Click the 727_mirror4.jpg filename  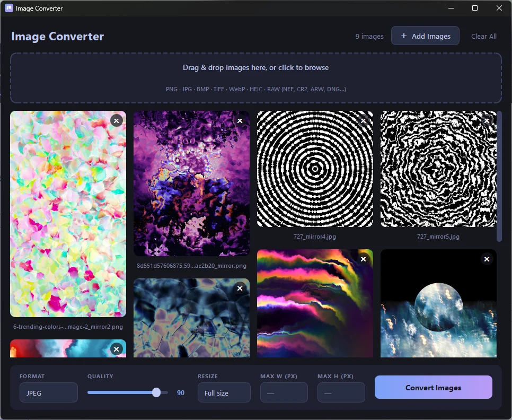coord(315,237)
